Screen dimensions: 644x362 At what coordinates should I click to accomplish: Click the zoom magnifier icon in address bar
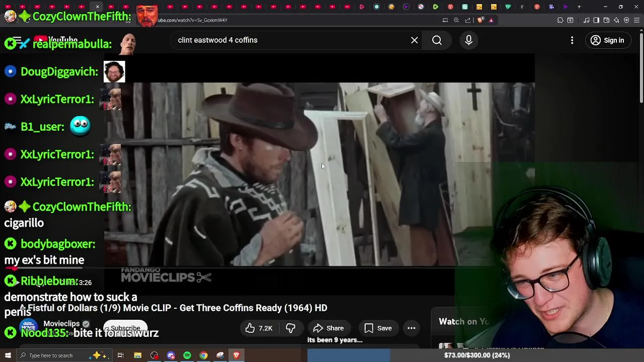click(x=456, y=20)
